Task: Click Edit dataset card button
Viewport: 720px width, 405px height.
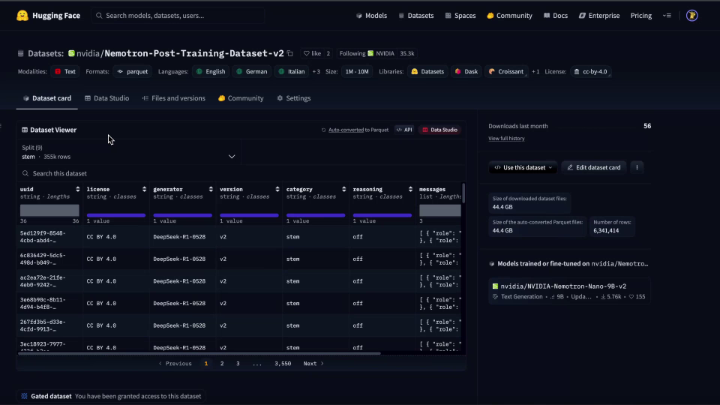Action: [x=593, y=168]
